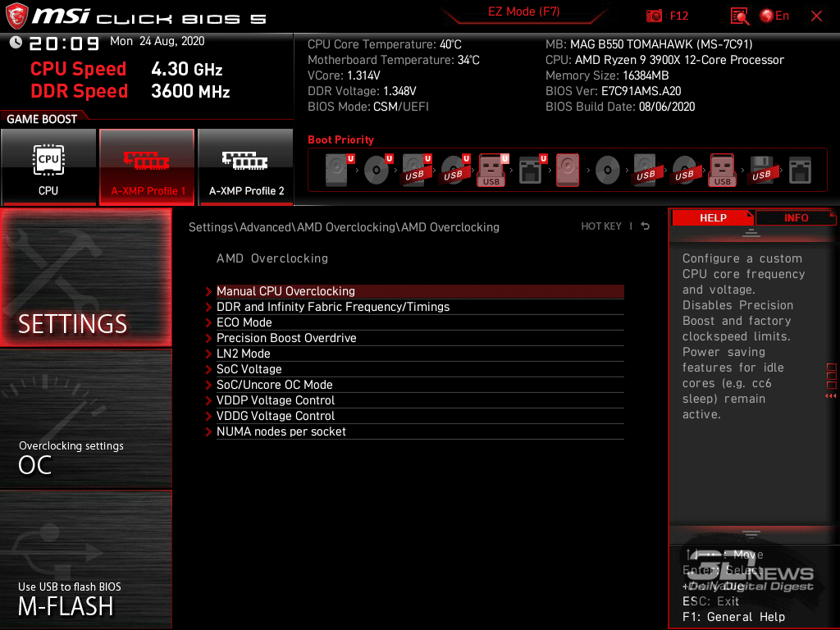
Task: Click the clock icon beside the time
Action: (x=16, y=42)
